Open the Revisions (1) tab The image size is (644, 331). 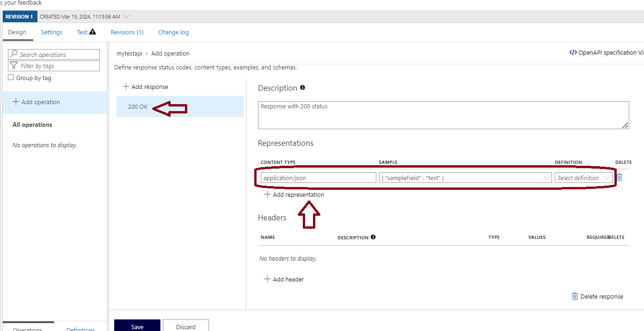click(127, 32)
